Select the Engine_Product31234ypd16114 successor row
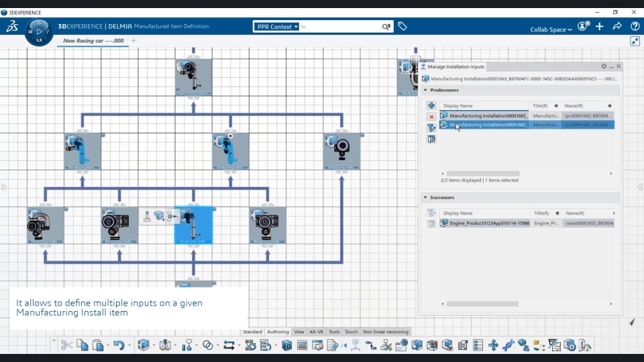 click(527, 223)
